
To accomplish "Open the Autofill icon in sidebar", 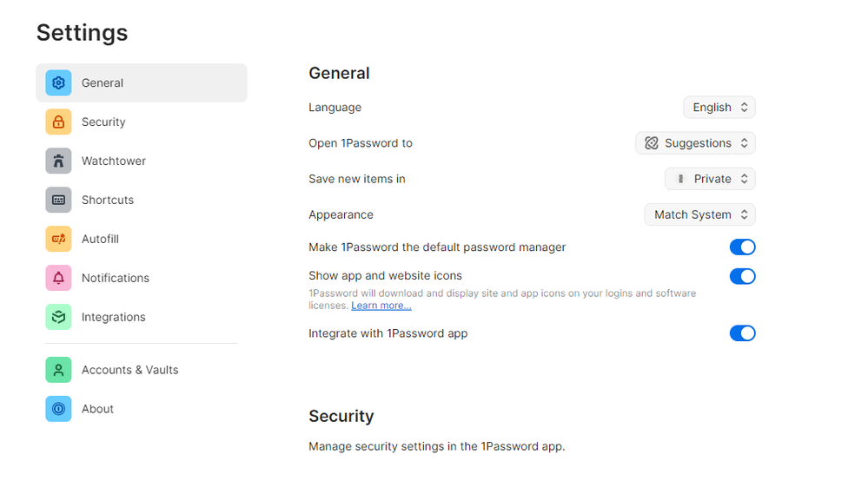I will (58, 240).
